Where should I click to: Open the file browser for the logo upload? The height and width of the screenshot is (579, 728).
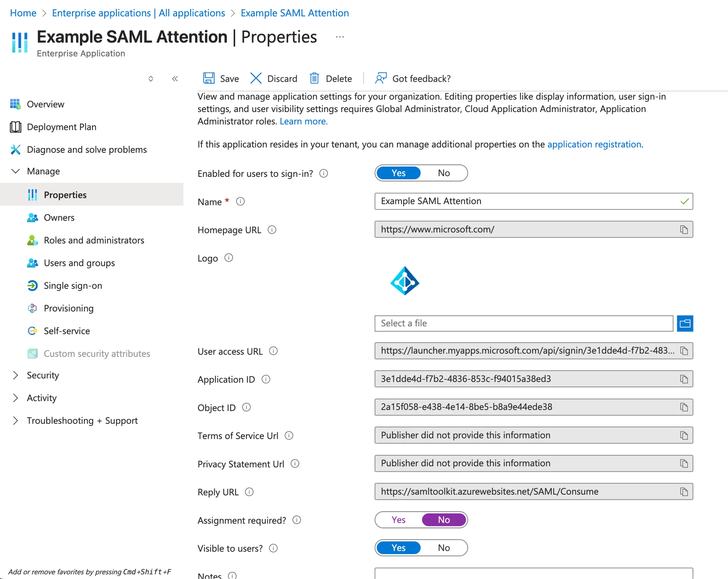point(685,323)
